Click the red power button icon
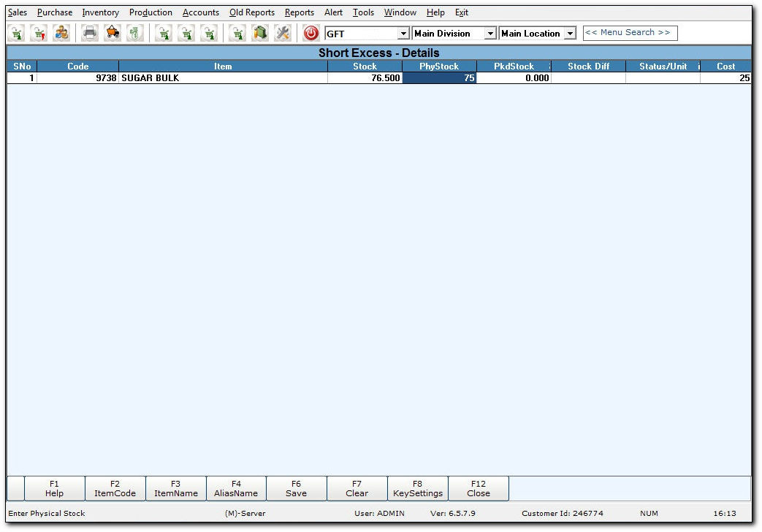This screenshot has height=532, width=762. (x=311, y=34)
